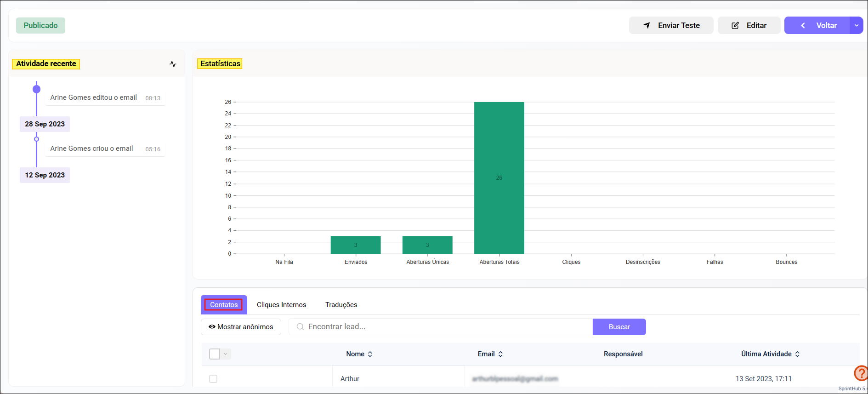This screenshot has width=868, height=394.
Task: Click the Aberturas Totais green bar
Action: (x=499, y=177)
